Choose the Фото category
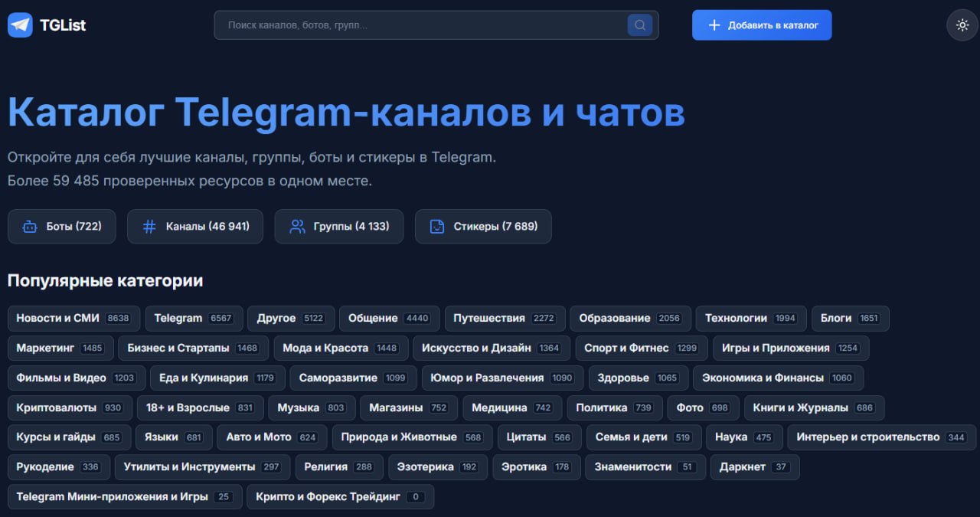The width and height of the screenshot is (980, 517). click(703, 408)
